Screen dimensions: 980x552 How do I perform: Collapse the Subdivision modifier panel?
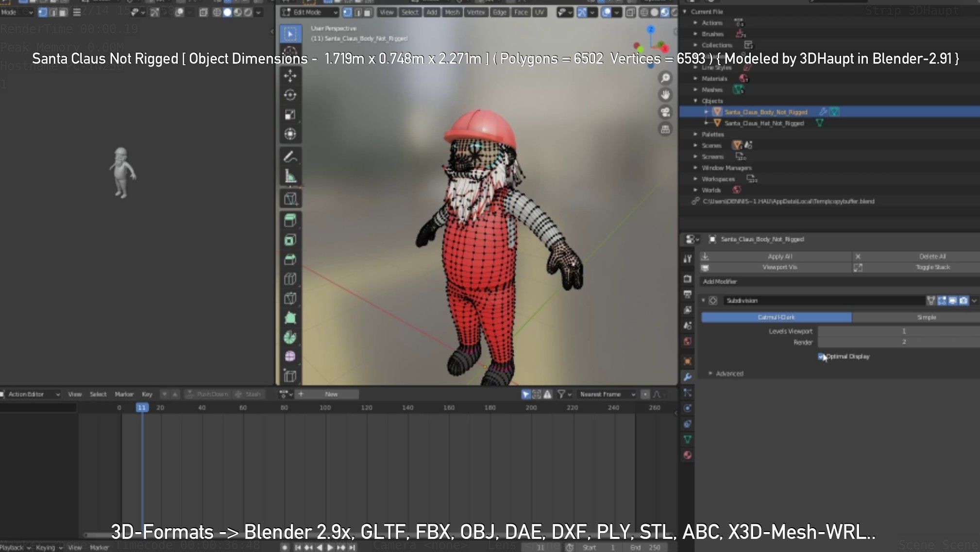click(x=703, y=301)
